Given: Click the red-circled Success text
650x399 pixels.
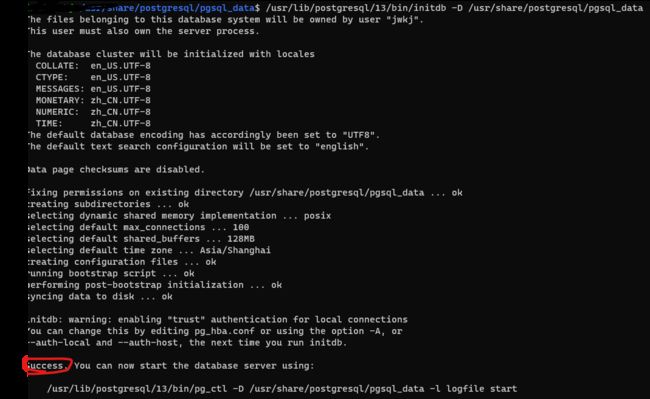Looking at the screenshot, I should pyautogui.click(x=46, y=366).
